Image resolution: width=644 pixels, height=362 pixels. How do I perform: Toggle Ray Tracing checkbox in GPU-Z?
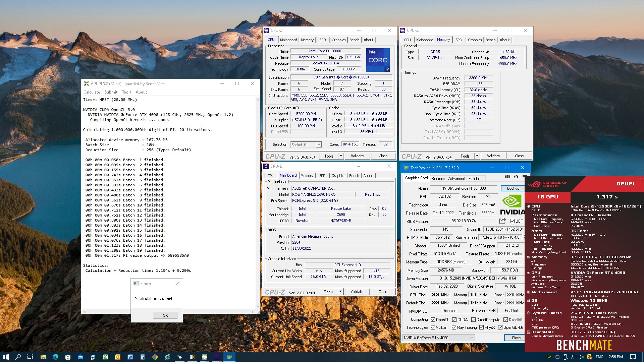click(454, 327)
